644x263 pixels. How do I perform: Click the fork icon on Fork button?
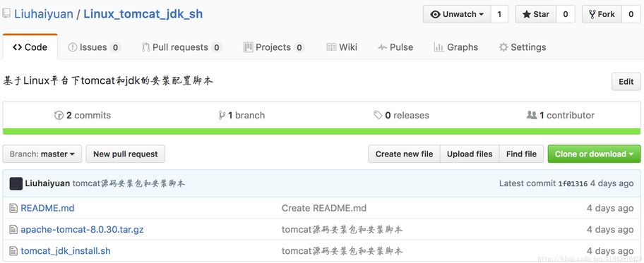592,14
